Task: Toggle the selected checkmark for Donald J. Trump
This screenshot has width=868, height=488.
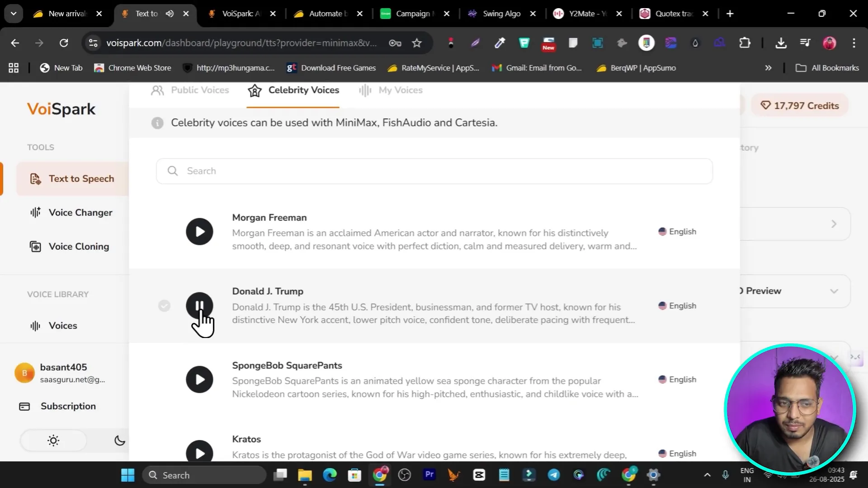Action: [x=164, y=306]
